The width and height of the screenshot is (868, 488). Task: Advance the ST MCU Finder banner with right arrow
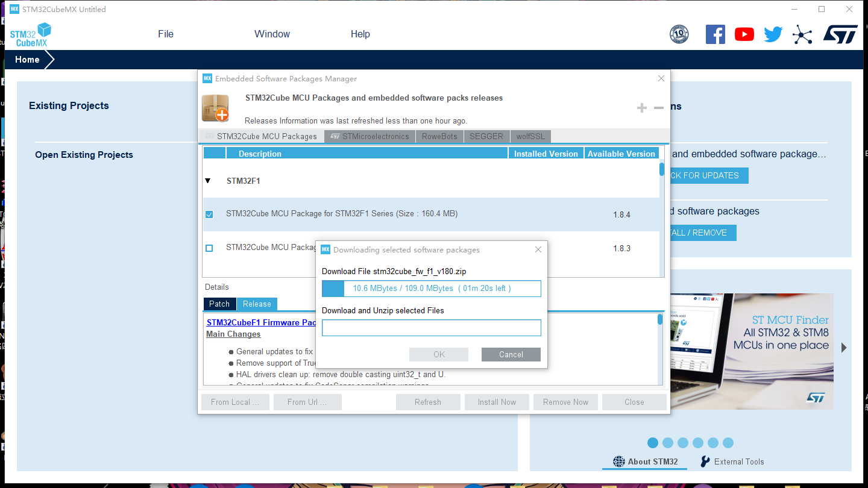tap(844, 348)
